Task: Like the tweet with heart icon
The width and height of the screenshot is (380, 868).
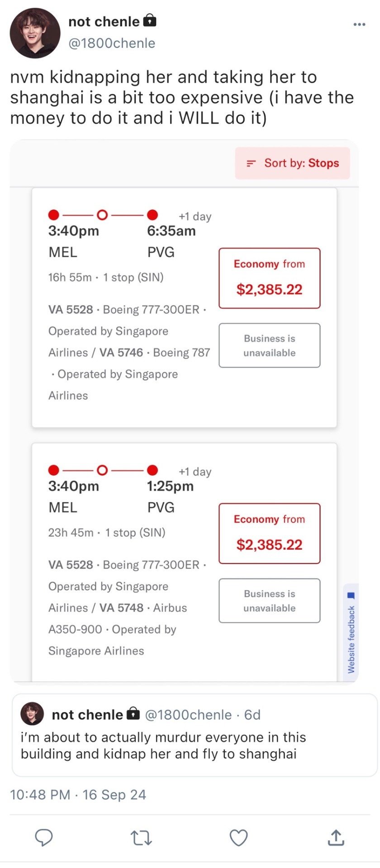Action: coord(238,838)
